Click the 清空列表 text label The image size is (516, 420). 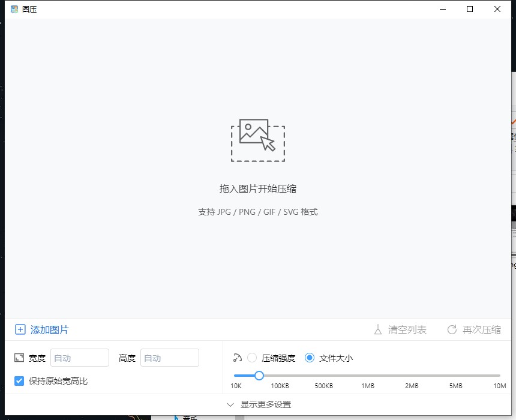click(x=407, y=329)
